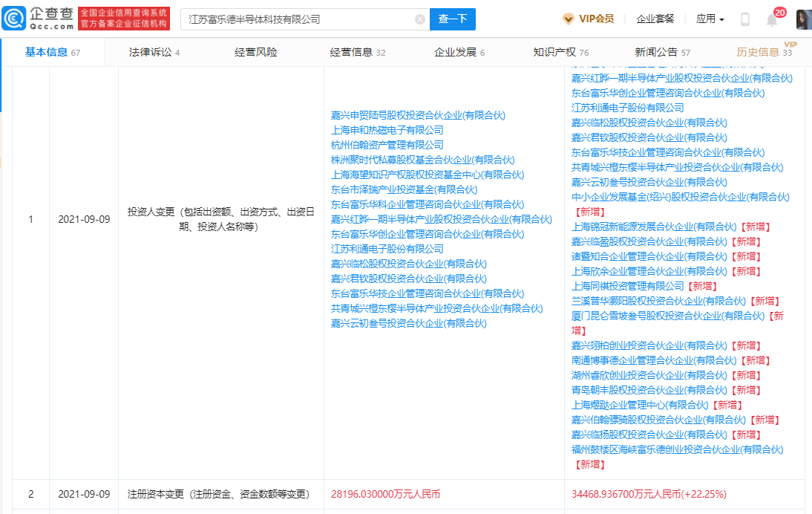Screen dimensions: 812x514
Task: Click the Qcc.com logo icon
Action: (14, 19)
